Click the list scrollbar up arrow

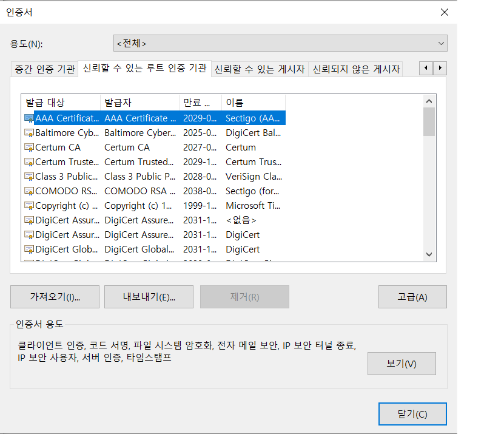[x=429, y=101]
